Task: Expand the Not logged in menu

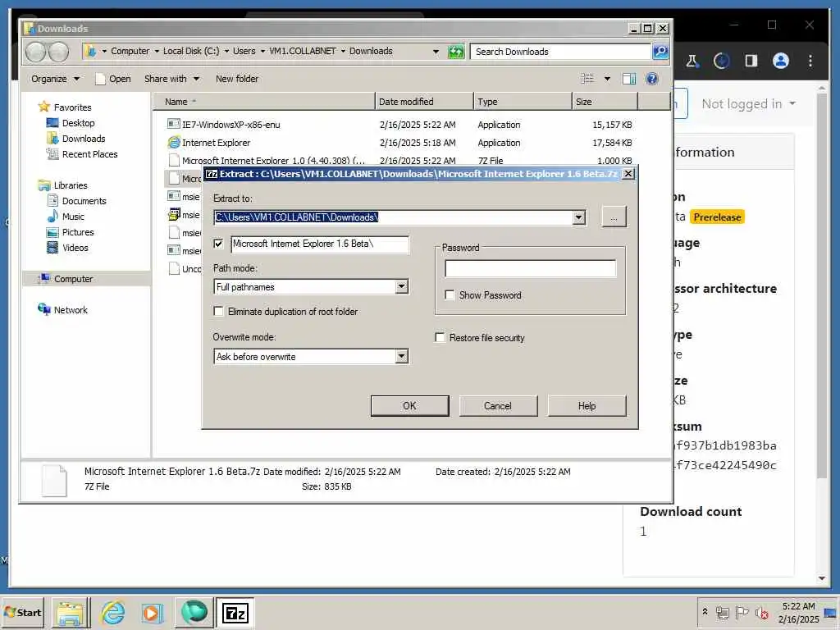Action: coord(748,104)
